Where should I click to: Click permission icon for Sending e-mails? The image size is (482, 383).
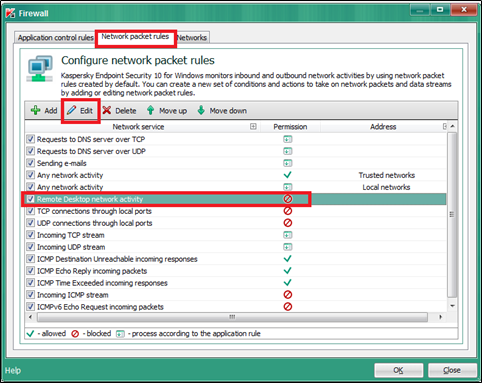click(x=288, y=163)
